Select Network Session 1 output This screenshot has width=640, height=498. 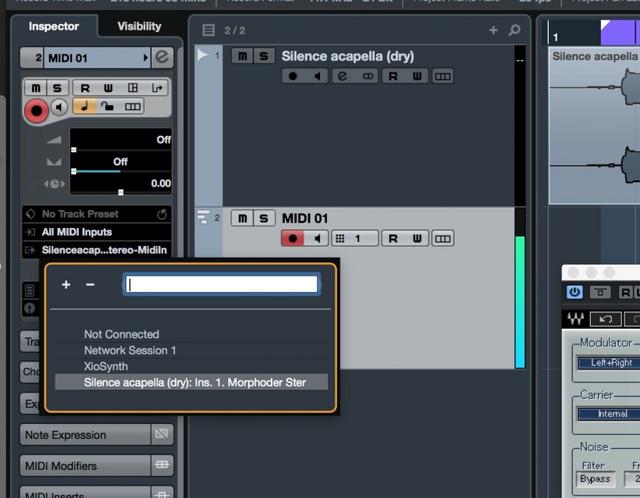click(191, 350)
